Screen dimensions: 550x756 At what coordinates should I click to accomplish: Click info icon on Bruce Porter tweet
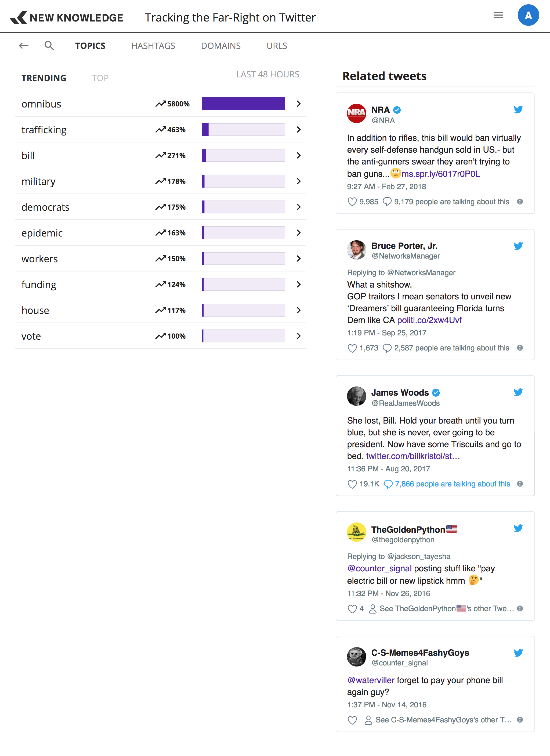pyautogui.click(x=520, y=348)
